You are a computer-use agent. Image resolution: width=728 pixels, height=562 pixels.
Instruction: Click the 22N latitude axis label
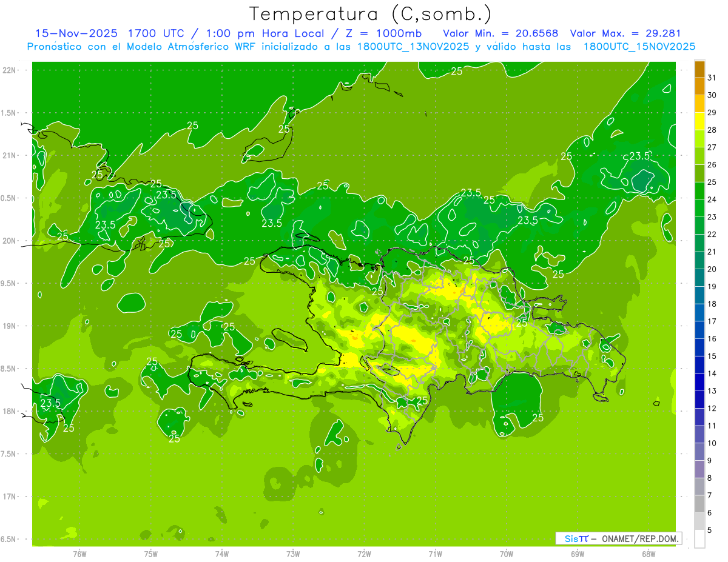coord(8,70)
